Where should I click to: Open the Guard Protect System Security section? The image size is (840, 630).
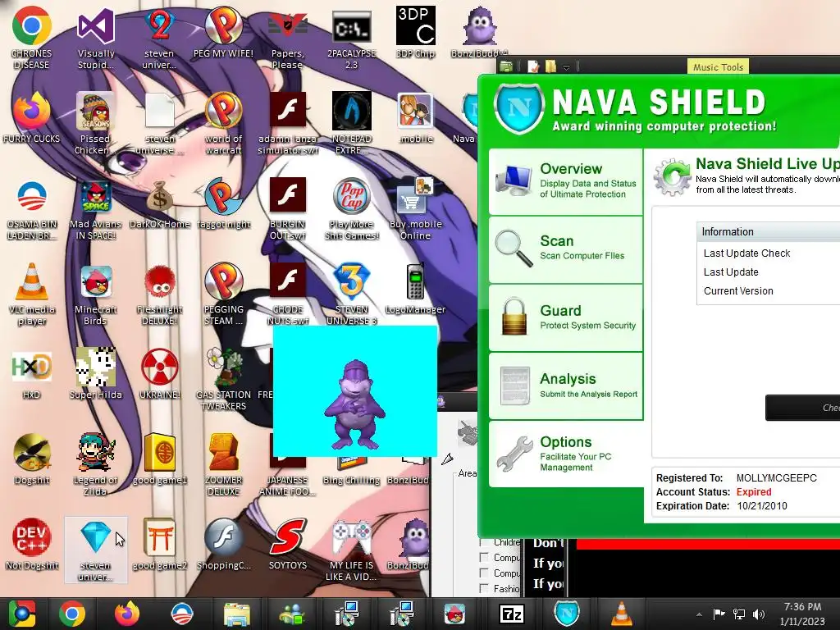point(566,317)
